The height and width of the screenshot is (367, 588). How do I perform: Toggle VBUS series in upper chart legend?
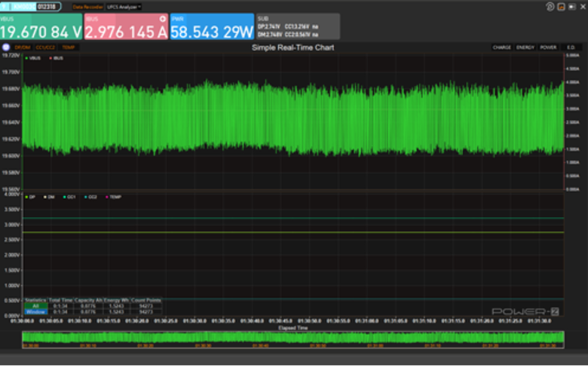(33, 58)
